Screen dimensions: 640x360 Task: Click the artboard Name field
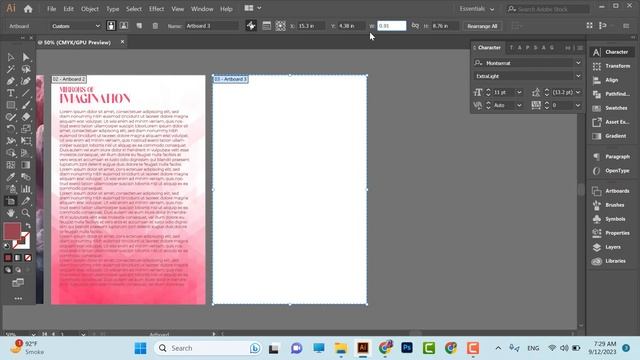(211, 26)
